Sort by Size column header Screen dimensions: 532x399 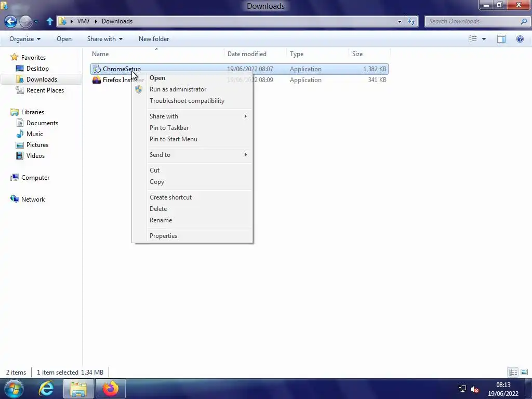tap(357, 54)
